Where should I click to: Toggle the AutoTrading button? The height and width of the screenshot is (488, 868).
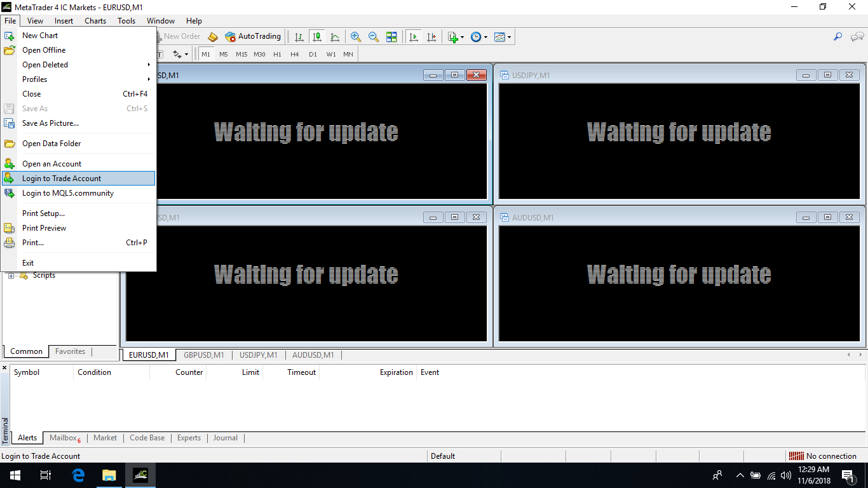coord(253,37)
